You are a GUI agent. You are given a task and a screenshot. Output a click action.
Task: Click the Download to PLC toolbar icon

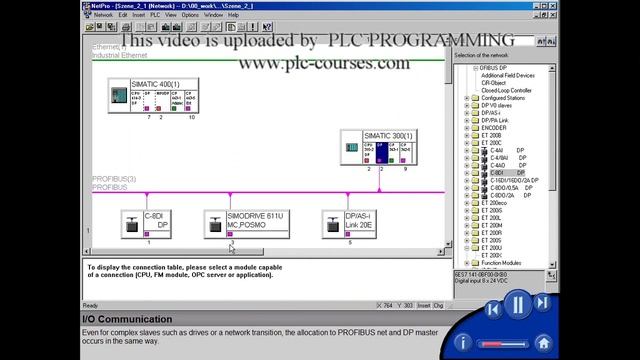tap(166, 27)
